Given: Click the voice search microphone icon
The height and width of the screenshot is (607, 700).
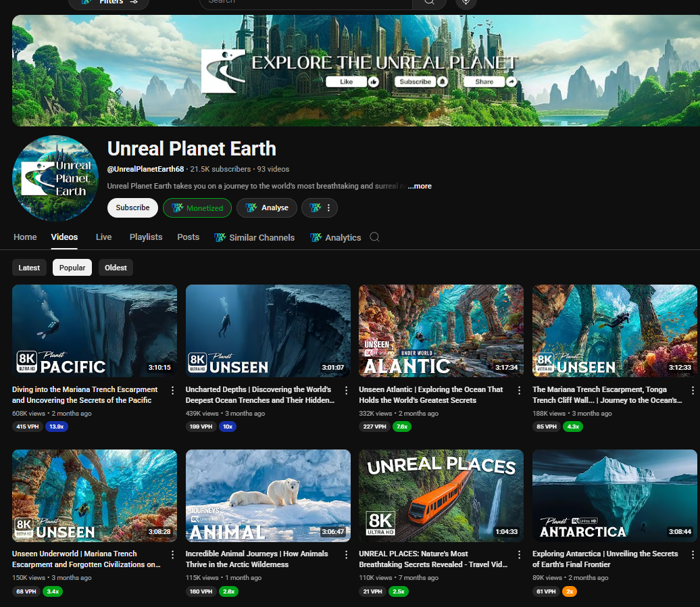Looking at the screenshot, I should 466,2.
